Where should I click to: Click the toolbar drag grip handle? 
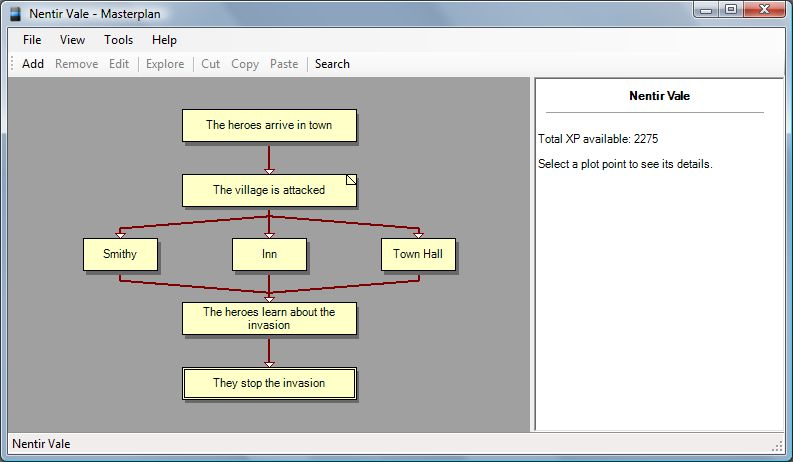click(12, 64)
